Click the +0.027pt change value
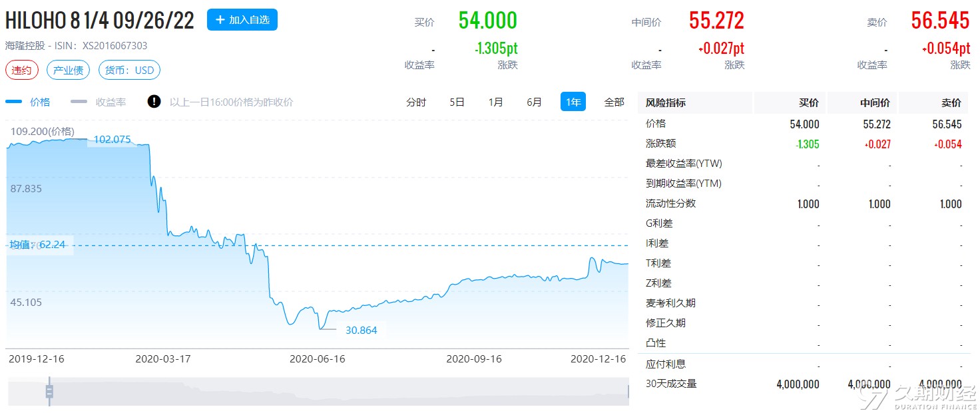 [x=721, y=49]
